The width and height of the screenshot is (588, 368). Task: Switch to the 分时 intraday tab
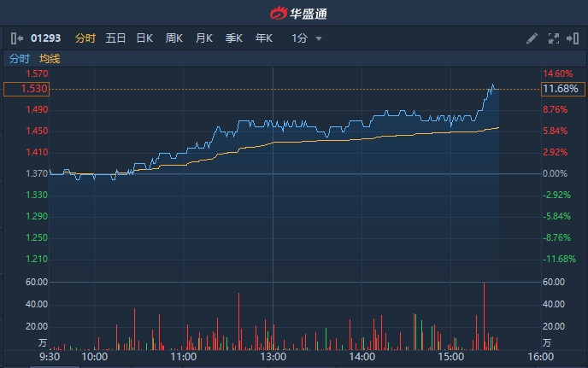[85, 38]
